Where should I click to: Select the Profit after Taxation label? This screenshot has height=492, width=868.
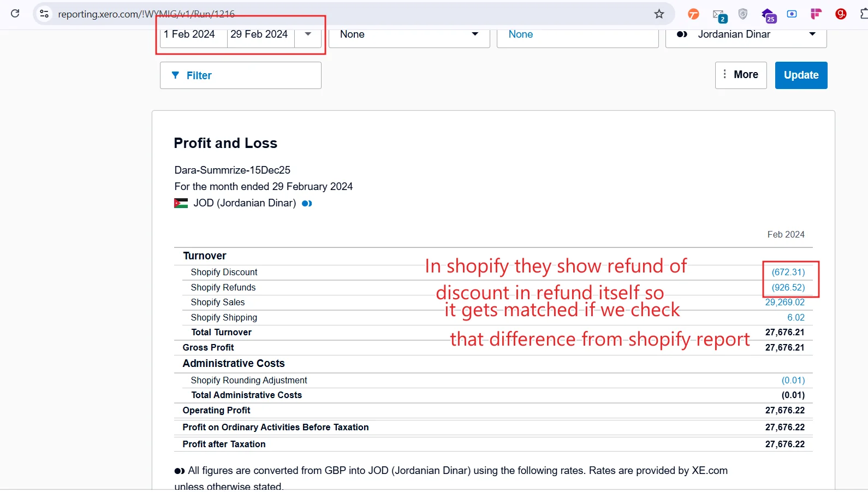point(224,444)
